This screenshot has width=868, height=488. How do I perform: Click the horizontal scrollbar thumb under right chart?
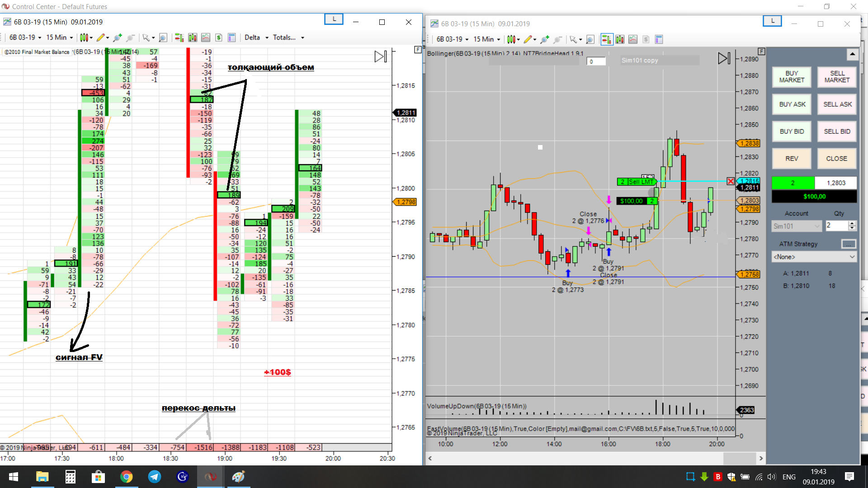click(740, 458)
